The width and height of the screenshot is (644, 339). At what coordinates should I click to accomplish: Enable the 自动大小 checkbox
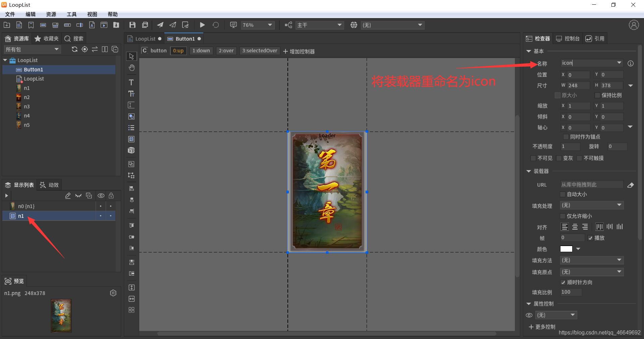[563, 194]
